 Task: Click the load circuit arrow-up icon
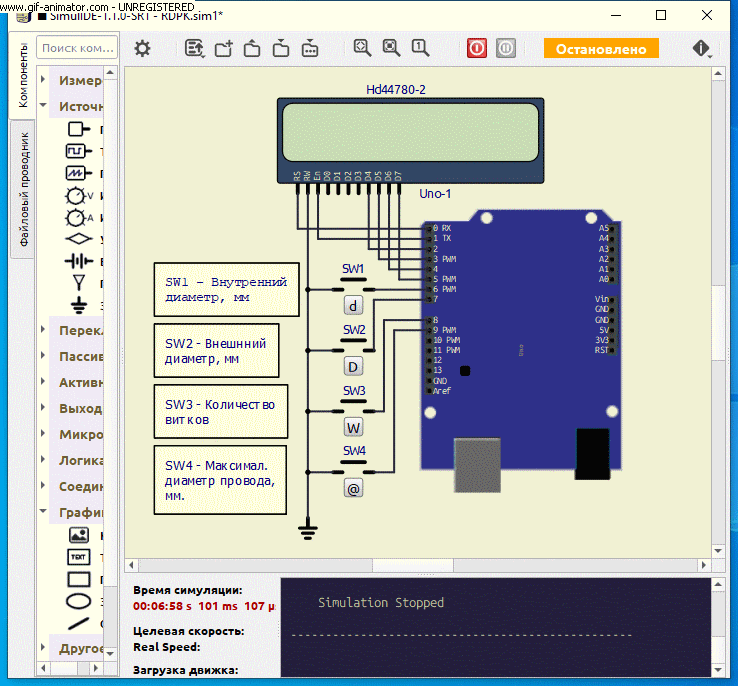coord(252,48)
